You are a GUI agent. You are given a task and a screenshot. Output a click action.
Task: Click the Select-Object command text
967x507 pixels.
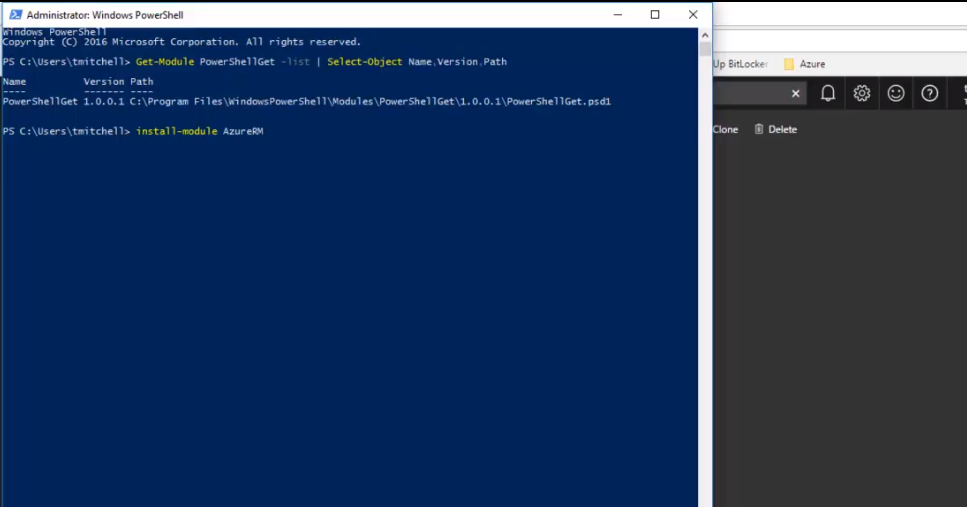click(x=364, y=62)
